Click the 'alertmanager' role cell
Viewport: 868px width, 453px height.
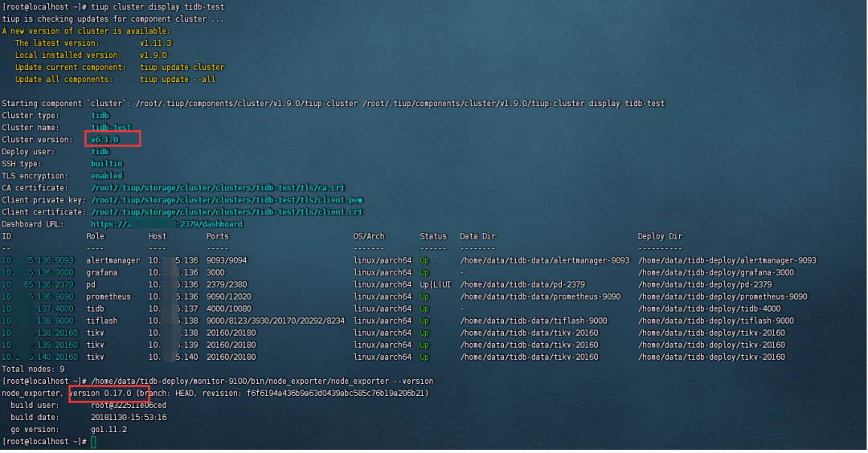click(x=113, y=260)
